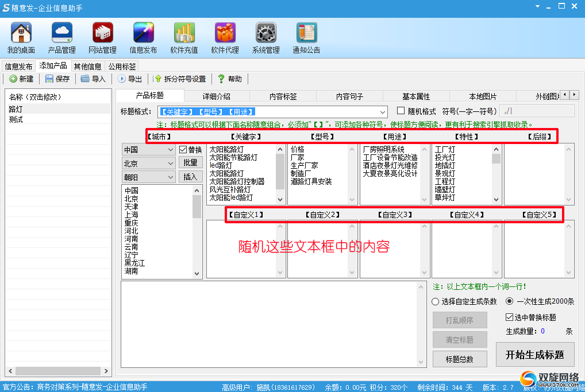Click the 打乱顺序 button
The width and height of the screenshot is (585, 392).
460,320
